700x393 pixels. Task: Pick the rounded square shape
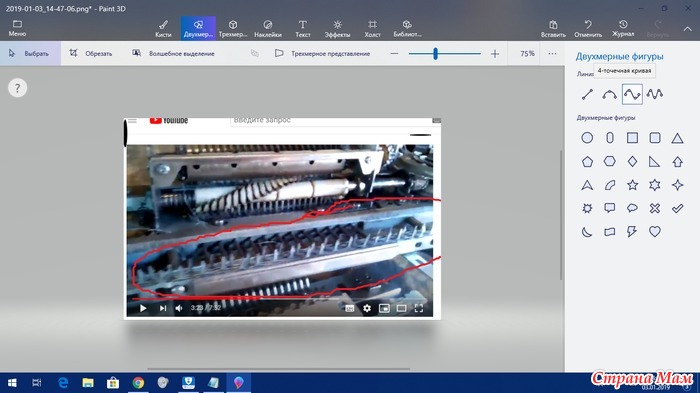point(655,138)
